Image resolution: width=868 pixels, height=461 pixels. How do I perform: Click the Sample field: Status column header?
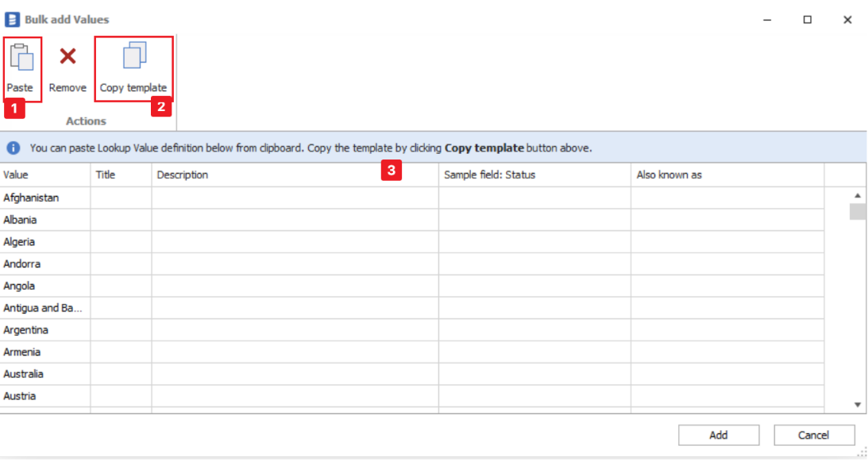[534, 175]
